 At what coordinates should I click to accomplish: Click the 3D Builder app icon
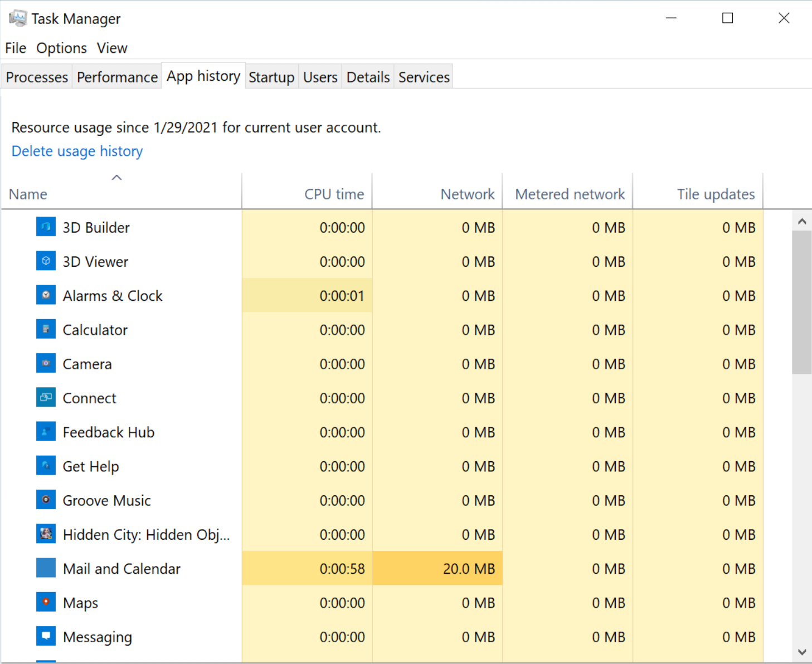[x=46, y=227]
